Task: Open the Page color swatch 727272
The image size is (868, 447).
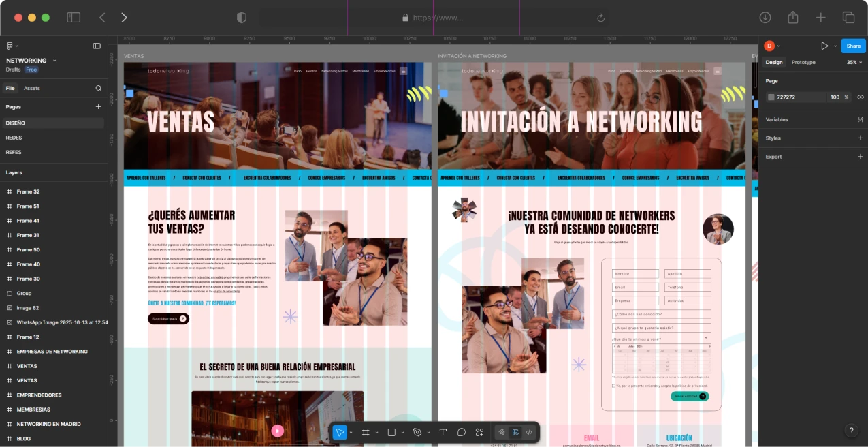Action: [771, 97]
